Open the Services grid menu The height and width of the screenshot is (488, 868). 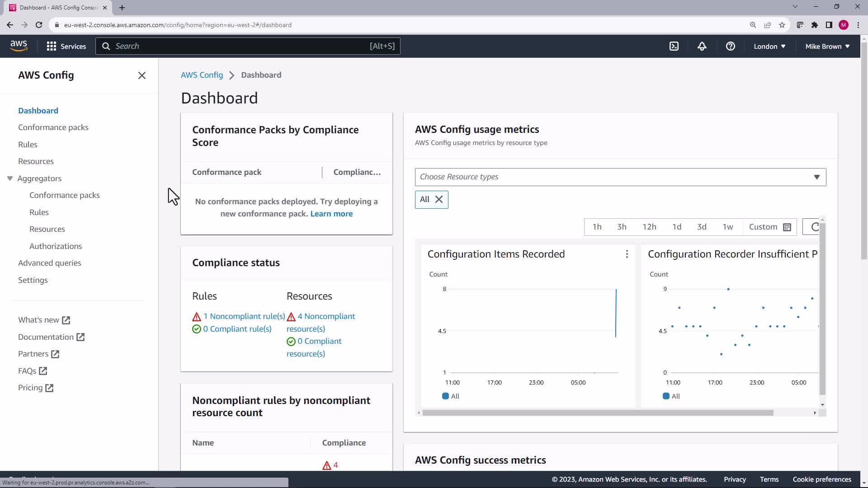pyautogui.click(x=66, y=46)
